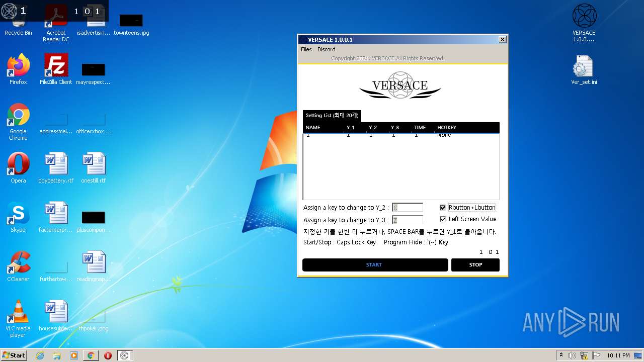
Task: Click the Y_3 key assignment field
Action: pos(408,220)
